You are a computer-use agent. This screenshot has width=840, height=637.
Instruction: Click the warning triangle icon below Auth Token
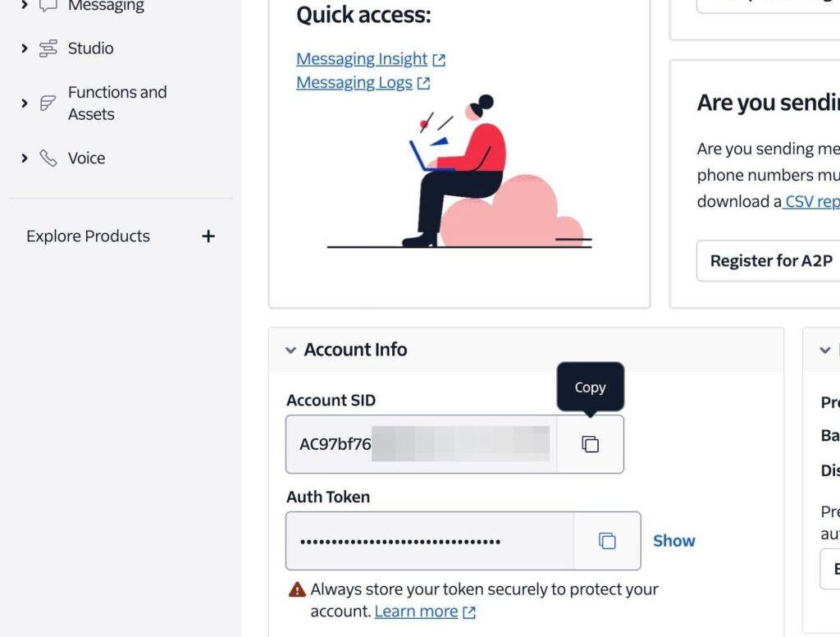tap(297, 589)
